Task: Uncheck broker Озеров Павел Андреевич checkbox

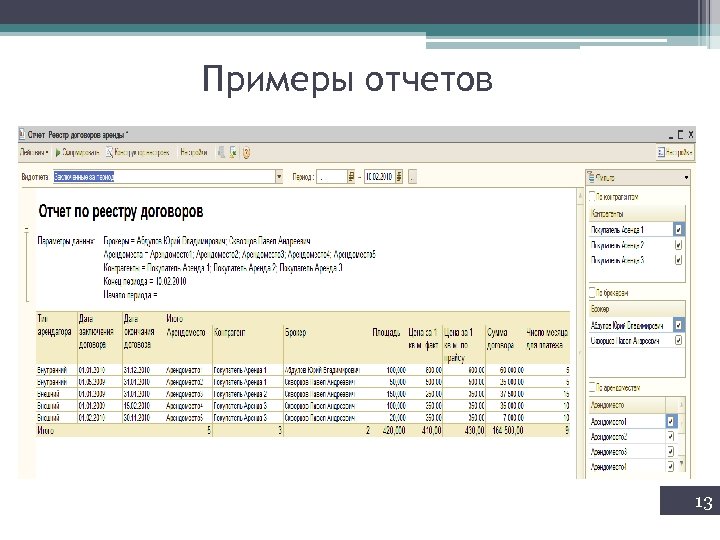Action: coord(678,340)
